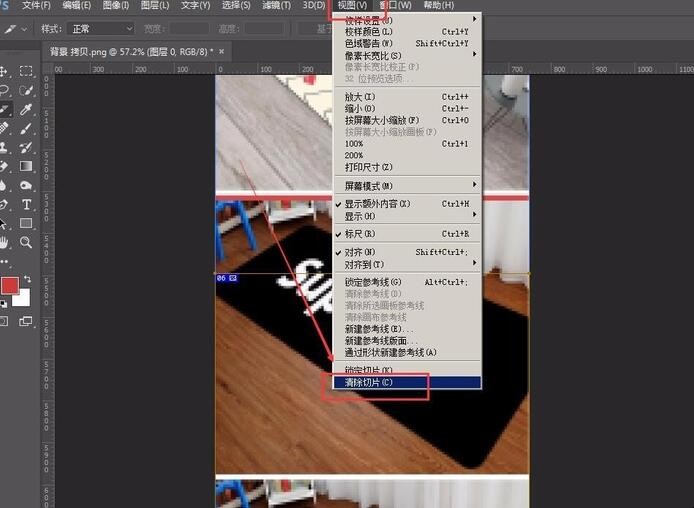The image size is (694, 508).
Task: Toggle 锁定参考线 (Lock Guides)
Action: (x=407, y=282)
